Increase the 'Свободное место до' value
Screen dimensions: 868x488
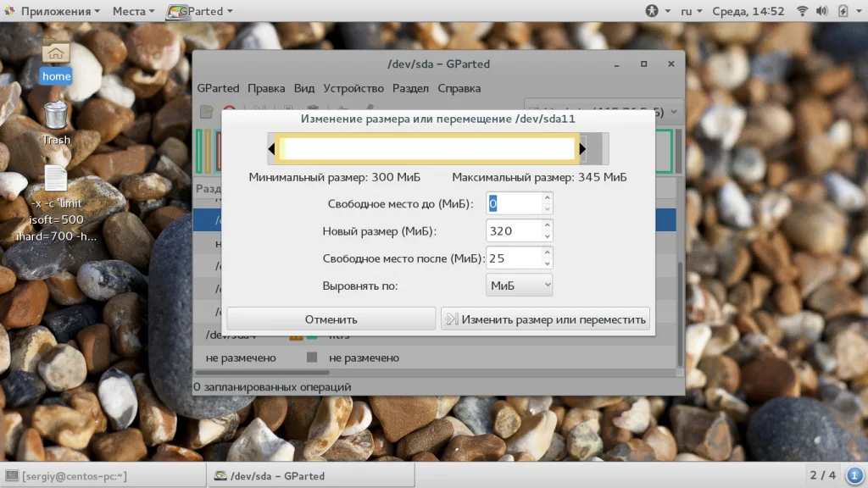[x=547, y=198]
